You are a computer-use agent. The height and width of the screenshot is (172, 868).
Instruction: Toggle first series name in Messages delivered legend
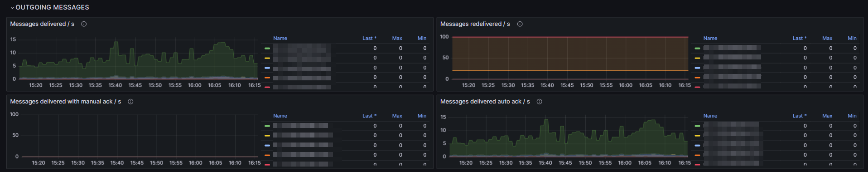tap(302, 48)
